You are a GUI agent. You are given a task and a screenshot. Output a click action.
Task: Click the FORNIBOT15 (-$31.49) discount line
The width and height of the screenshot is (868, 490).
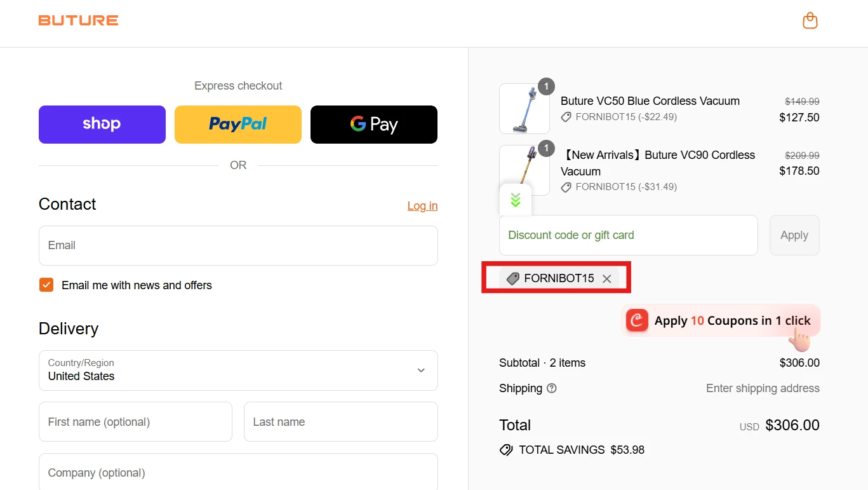coord(626,187)
